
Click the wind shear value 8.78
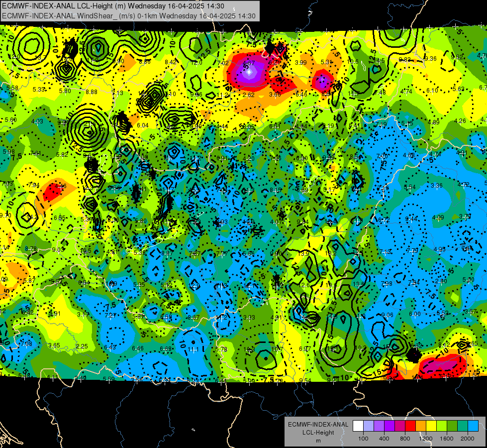click(x=31, y=249)
